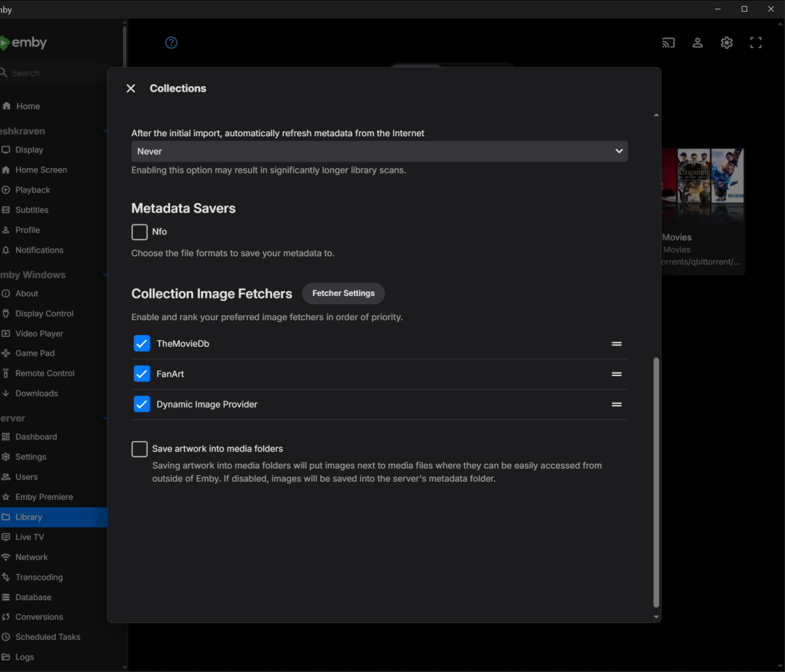Screen dimensions: 785x672
Task: Click TheMovieDb reorder handle
Action: [617, 344]
